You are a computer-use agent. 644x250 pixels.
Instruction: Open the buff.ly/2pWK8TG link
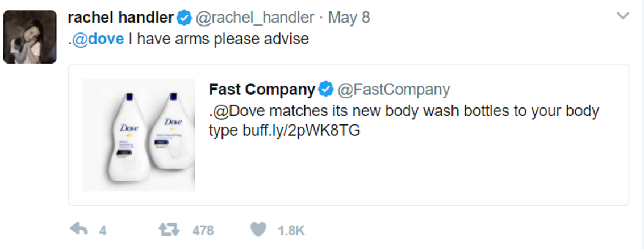pyautogui.click(x=299, y=131)
